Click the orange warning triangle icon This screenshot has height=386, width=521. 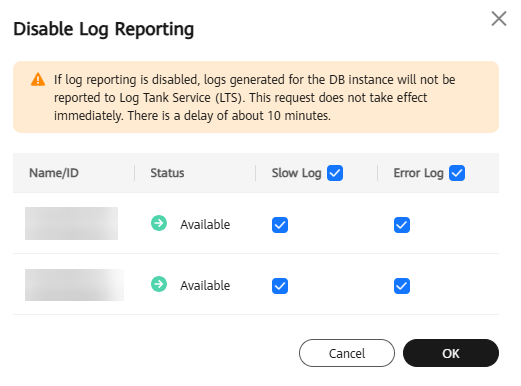(x=38, y=80)
